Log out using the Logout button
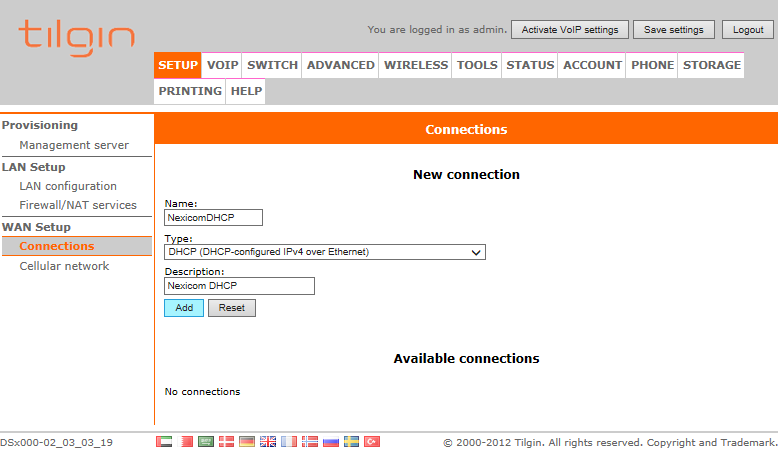Image resolution: width=779 pixels, height=453 pixels. click(x=748, y=30)
